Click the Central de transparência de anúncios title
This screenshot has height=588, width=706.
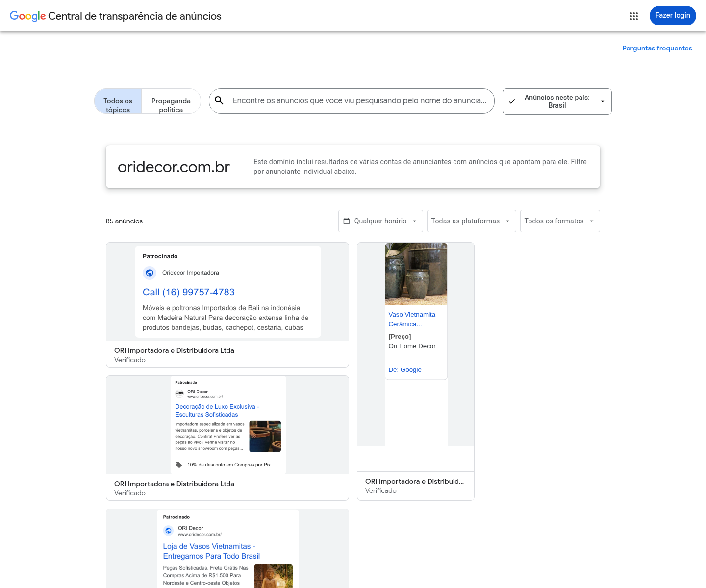[135, 16]
